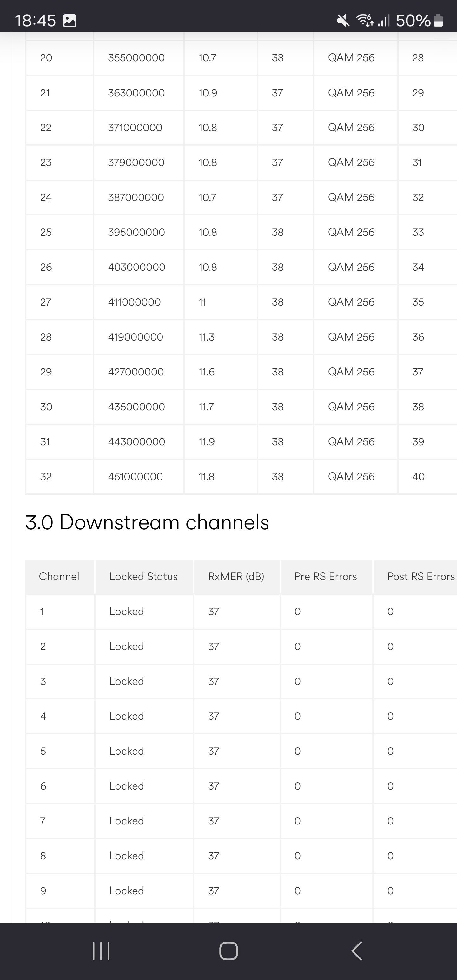Tap the battery status icon

click(438, 21)
